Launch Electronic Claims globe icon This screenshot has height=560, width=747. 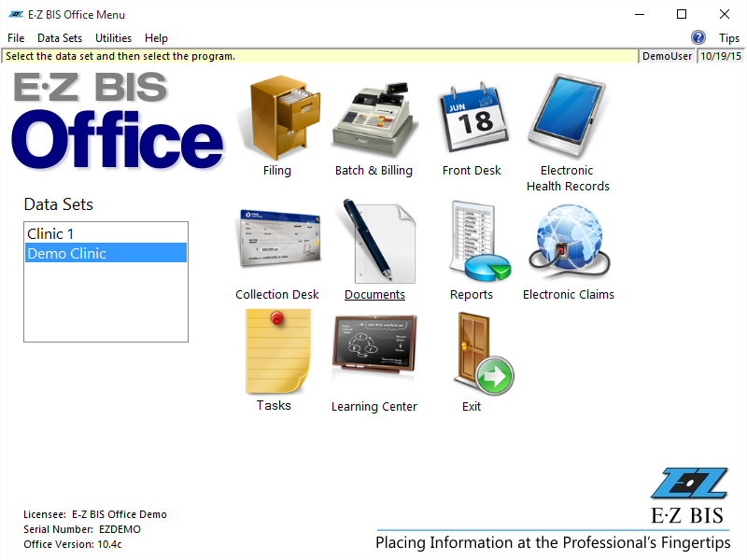(570, 242)
